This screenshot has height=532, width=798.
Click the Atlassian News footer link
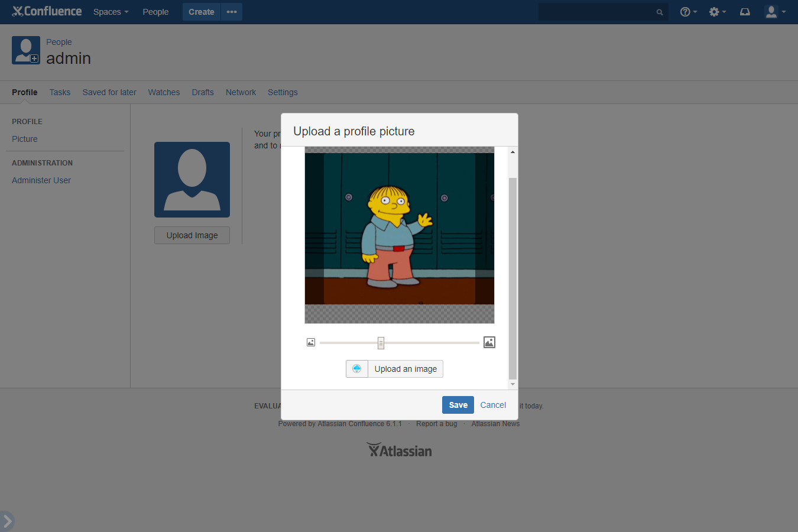(495, 424)
